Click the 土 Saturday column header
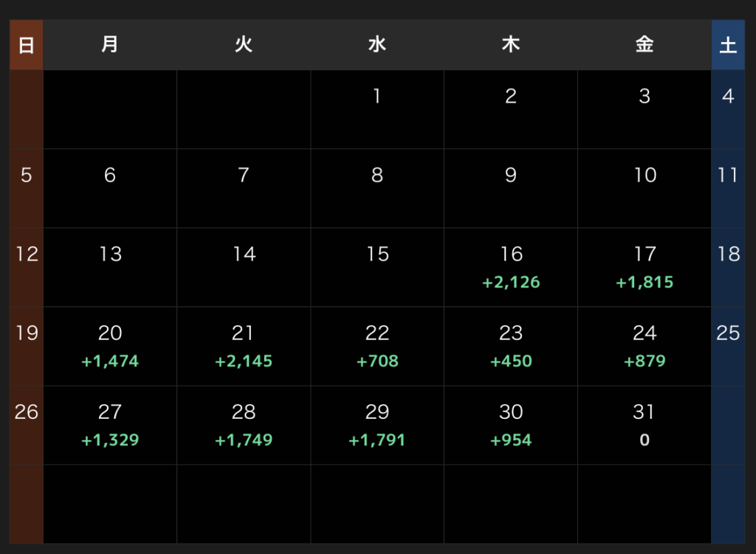Image resolution: width=756 pixels, height=554 pixels. click(x=728, y=45)
